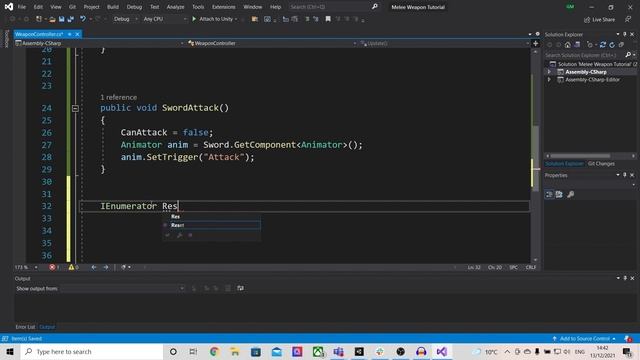
Task: Click the Properties wrench icon
Action: point(571,194)
